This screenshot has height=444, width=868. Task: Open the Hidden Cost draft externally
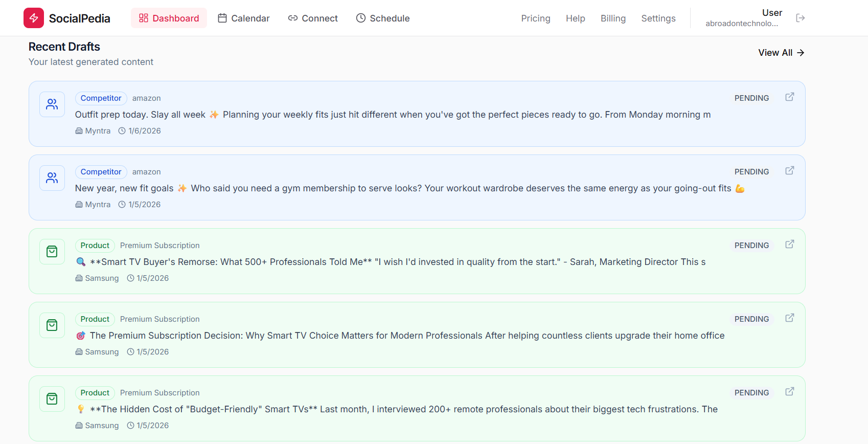coord(790,391)
